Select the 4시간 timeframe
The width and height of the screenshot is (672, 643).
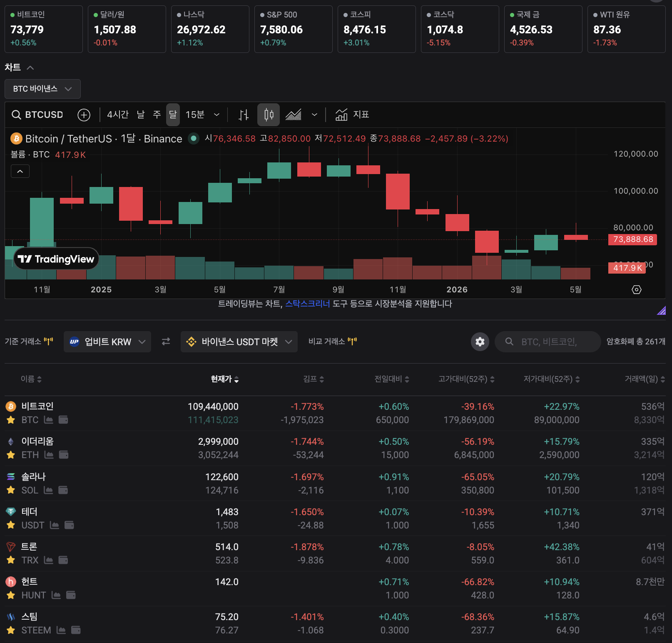(x=118, y=115)
